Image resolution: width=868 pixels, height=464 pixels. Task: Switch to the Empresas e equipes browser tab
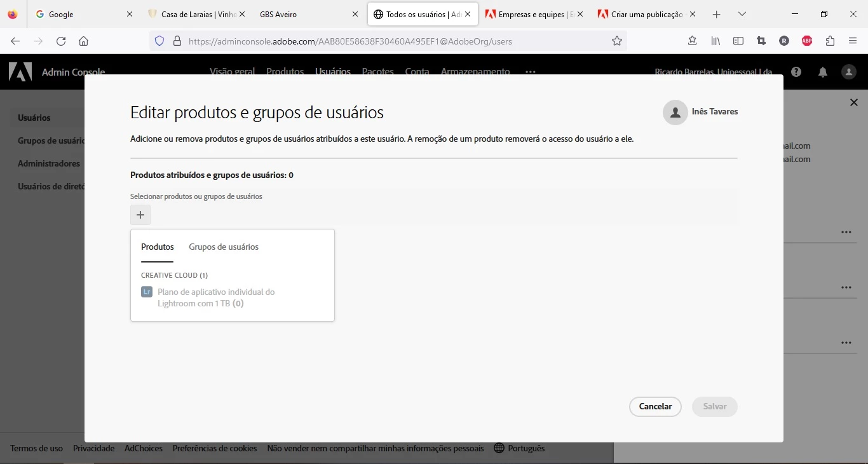(x=534, y=14)
